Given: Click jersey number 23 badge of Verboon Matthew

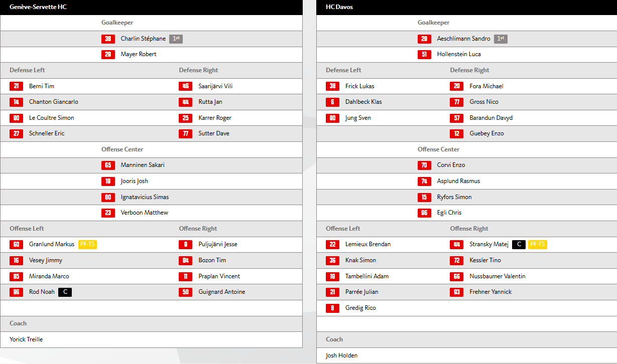Looking at the screenshot, I should pyautogui.click(x=108, y=213).
